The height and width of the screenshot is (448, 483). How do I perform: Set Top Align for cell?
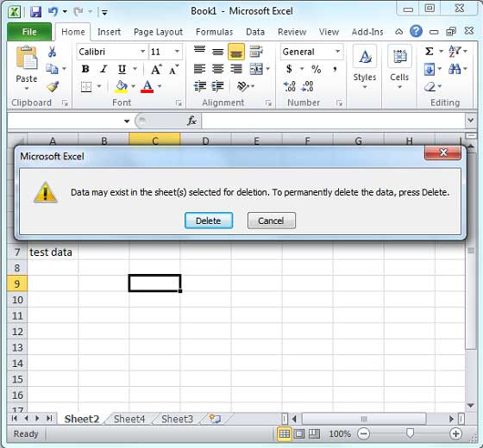click(199, 52)
